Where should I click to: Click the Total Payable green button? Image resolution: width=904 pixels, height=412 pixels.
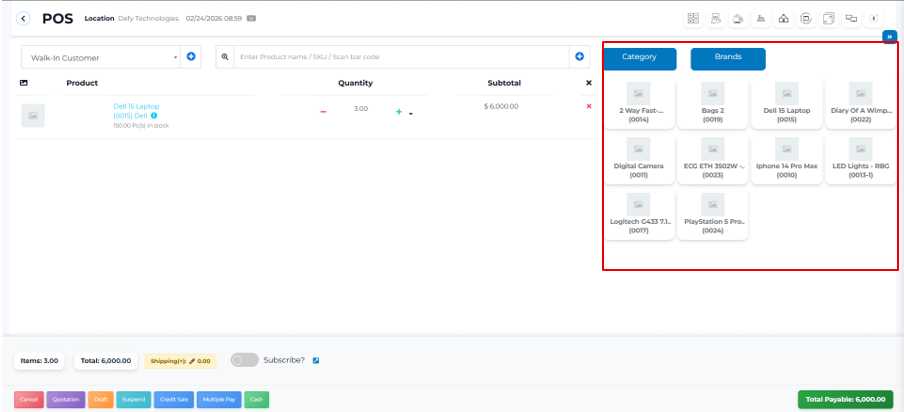click(845, 399)
